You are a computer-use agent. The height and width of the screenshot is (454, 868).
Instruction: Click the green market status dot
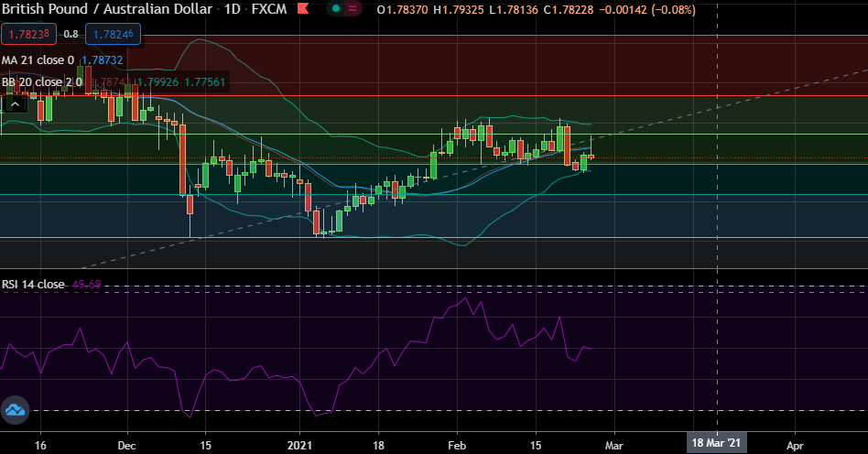tap(336, 9)
